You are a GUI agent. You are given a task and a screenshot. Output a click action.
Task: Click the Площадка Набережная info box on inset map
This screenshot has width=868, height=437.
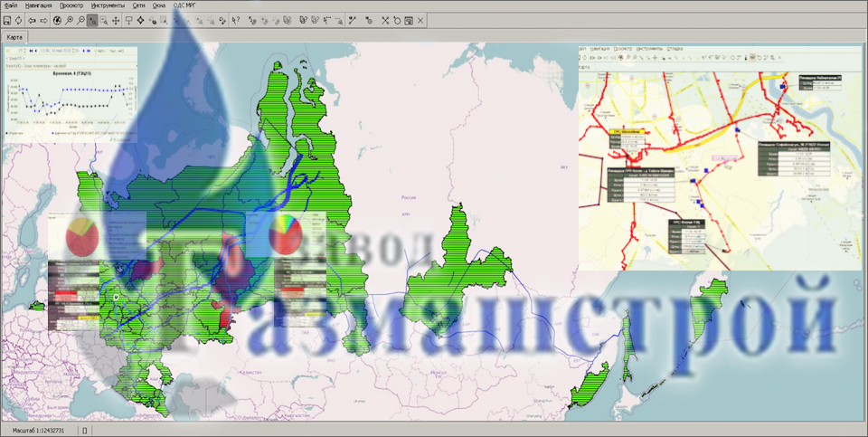click(820, 83)
